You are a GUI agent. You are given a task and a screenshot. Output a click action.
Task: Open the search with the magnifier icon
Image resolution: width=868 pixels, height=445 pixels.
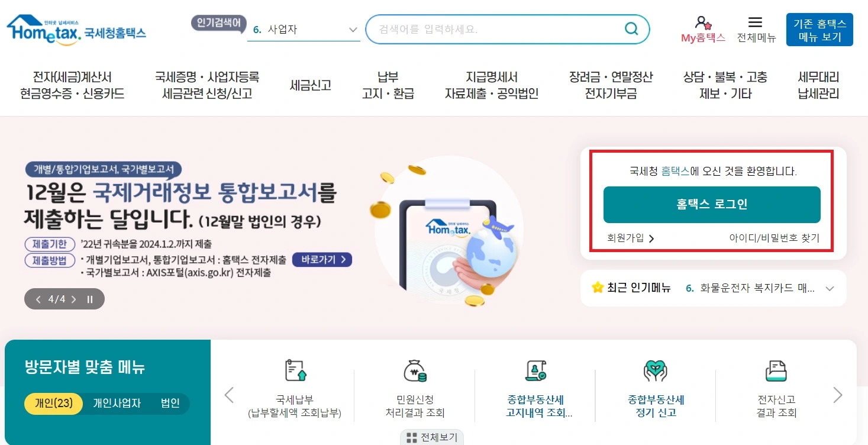(x=631, y=28)
